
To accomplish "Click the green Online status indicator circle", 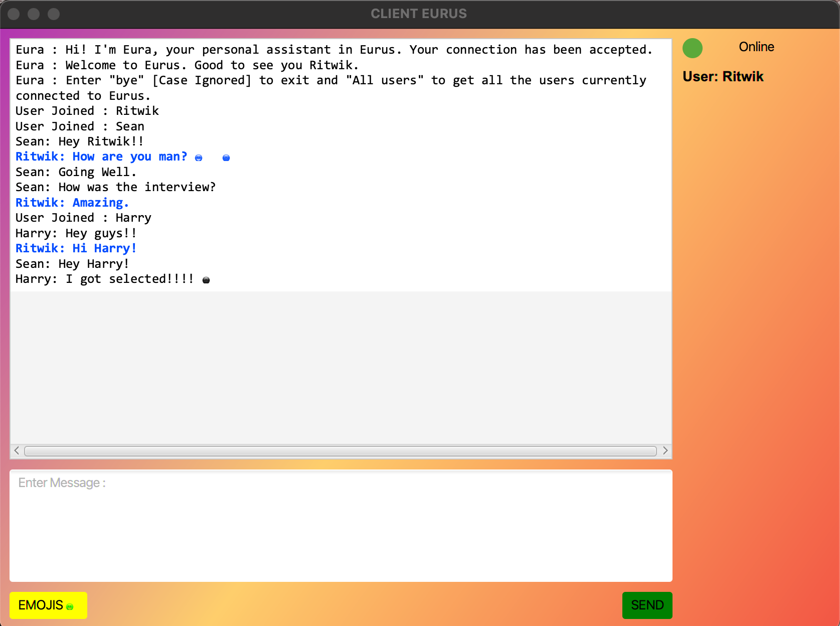I will coord(692,48).
